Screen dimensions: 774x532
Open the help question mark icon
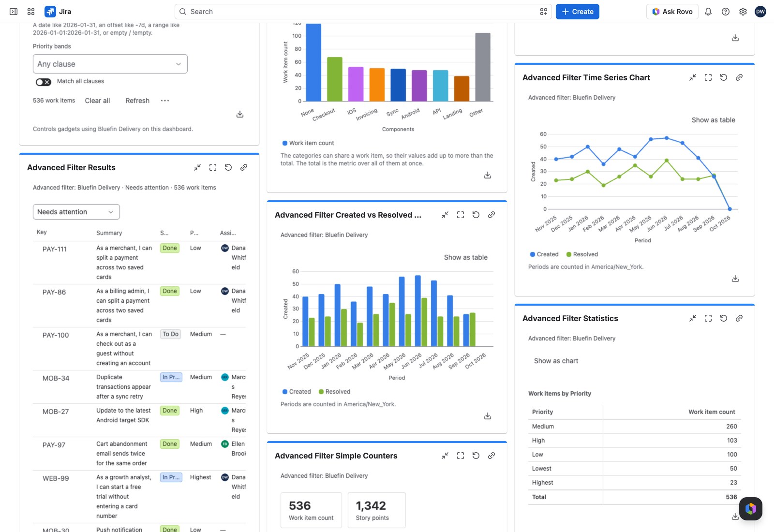(726, 12)
